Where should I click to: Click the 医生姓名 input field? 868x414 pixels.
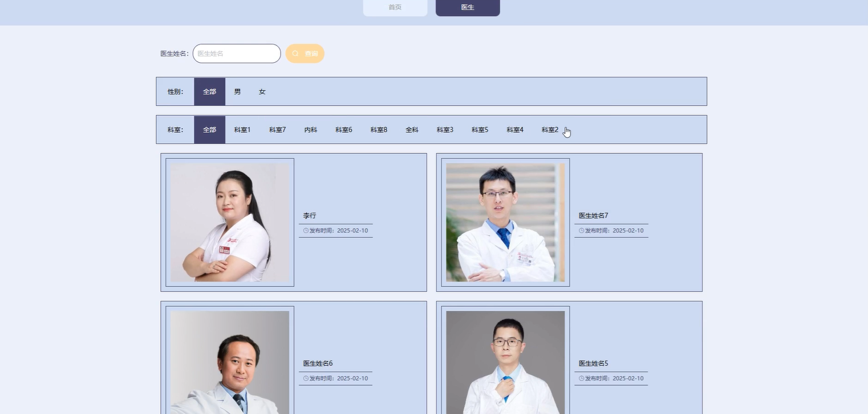[236, 53]
